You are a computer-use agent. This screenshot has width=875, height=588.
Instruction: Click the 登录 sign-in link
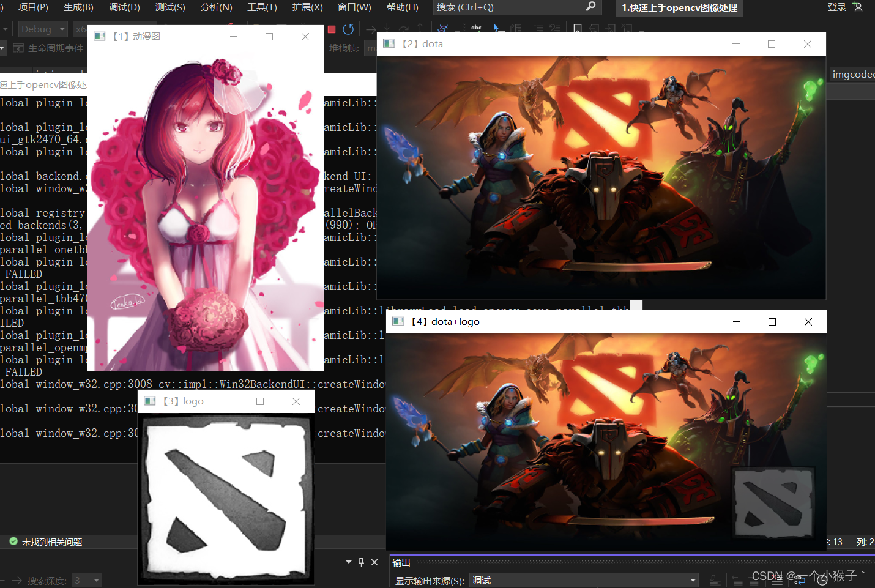[x=836, y=7]
